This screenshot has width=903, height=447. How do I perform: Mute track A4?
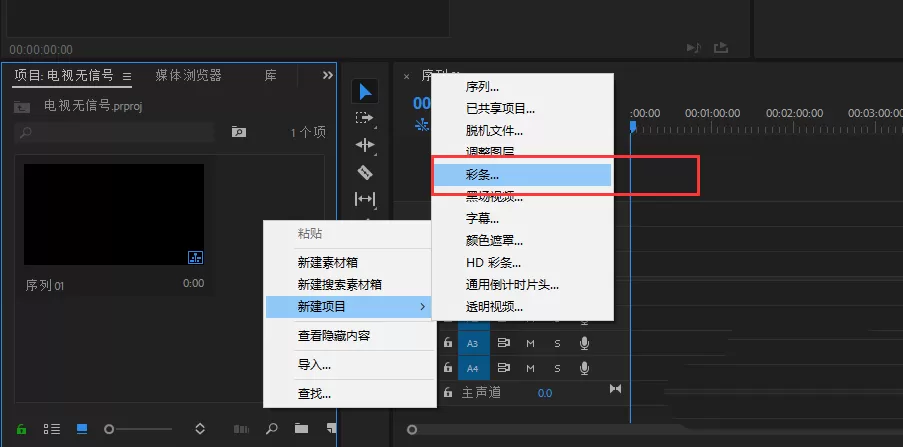pyautogui.click(x=530, y=368)
